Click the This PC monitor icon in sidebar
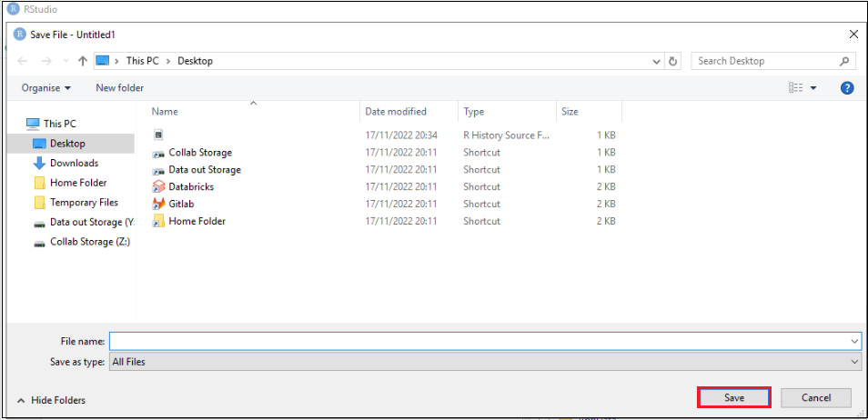This screenshot has height=420, width=868. 33,124
